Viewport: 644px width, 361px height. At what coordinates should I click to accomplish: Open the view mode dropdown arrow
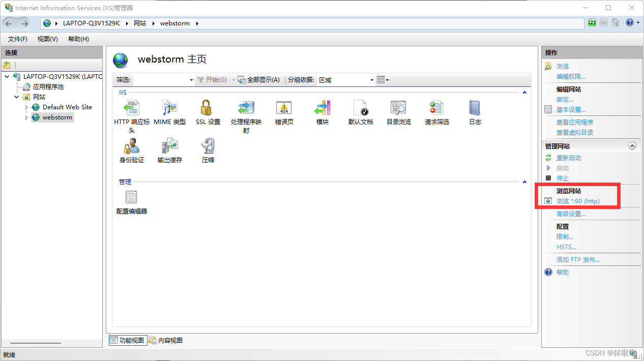(388, 80)
